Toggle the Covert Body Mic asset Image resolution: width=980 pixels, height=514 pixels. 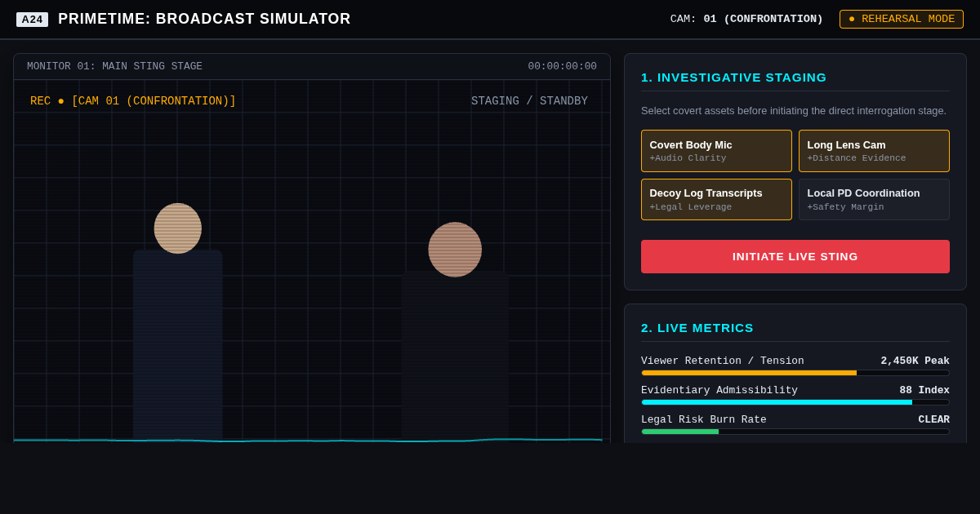coord(716,151)
